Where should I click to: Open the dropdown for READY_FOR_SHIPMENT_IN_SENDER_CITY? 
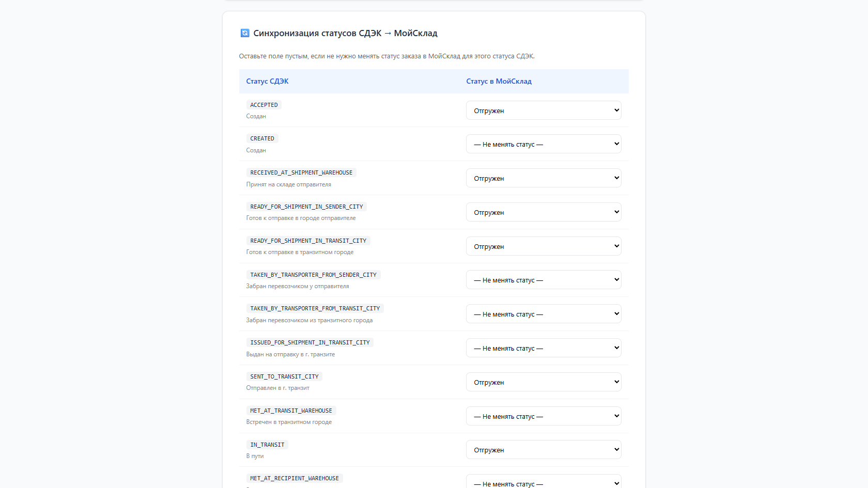click(x=544, y=212)
